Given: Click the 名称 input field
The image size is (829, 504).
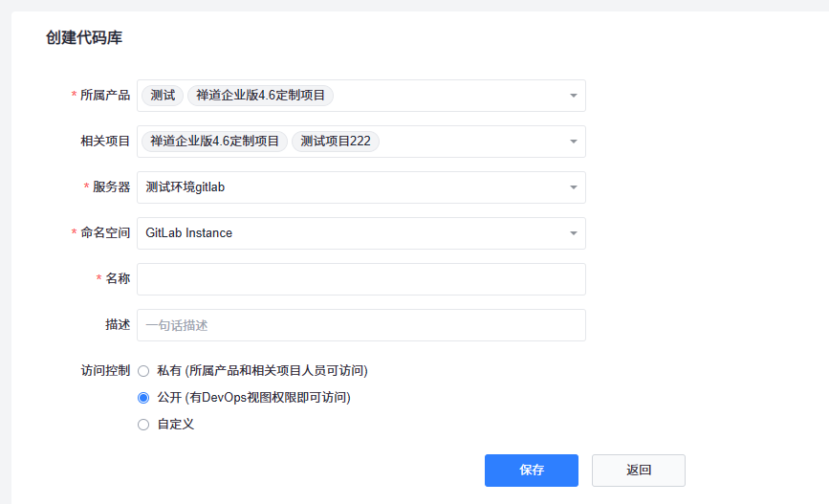Looking at the screenshot, I should [x=361, y=279].
